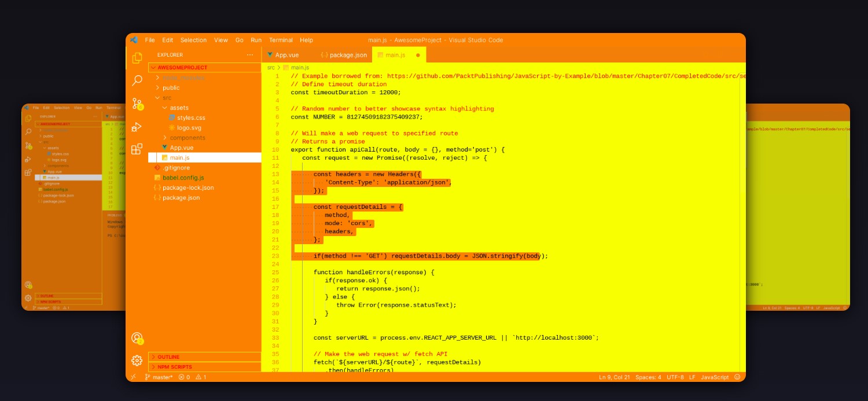Click the src breadcrumb segment
Image resolution: width=868 pixels, height=401 pixels.
(x=271, y=68)
